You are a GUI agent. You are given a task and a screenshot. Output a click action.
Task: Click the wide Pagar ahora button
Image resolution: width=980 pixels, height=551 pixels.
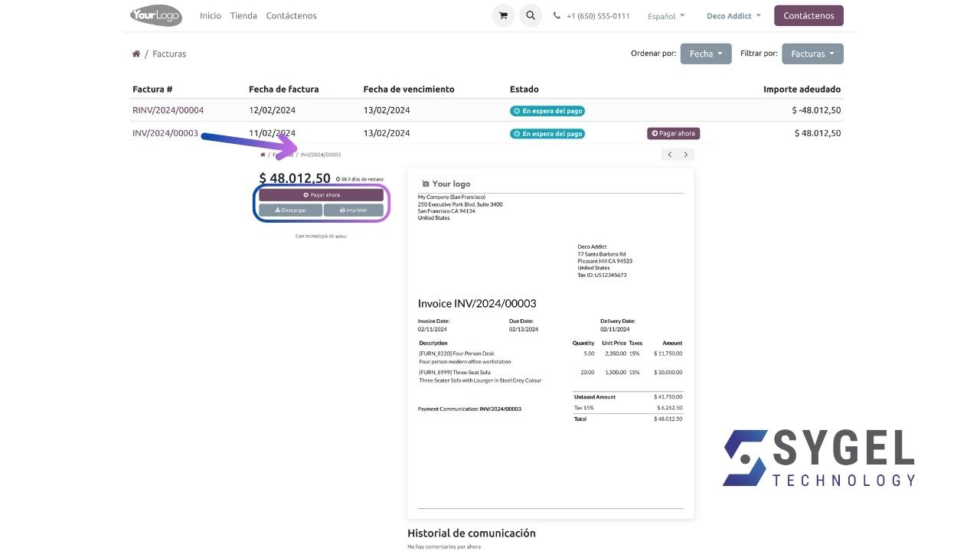coord(321,195)
